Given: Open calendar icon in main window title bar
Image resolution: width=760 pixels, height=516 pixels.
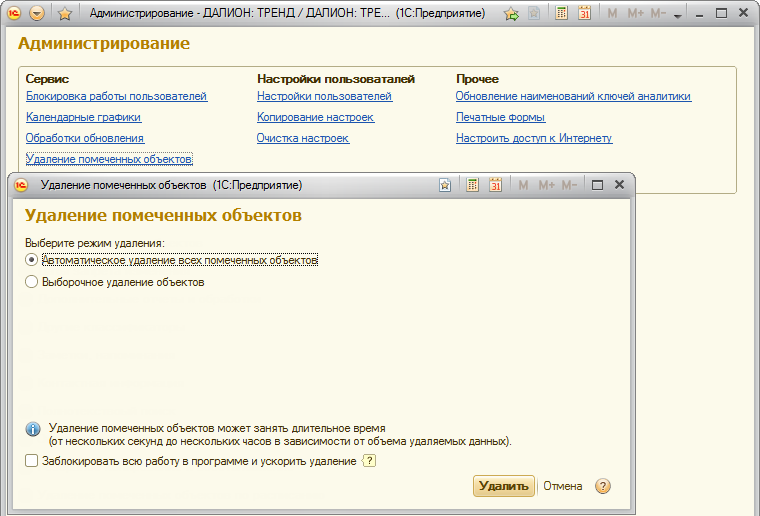Looking at the screenshot, I should [x=585, y=14].
